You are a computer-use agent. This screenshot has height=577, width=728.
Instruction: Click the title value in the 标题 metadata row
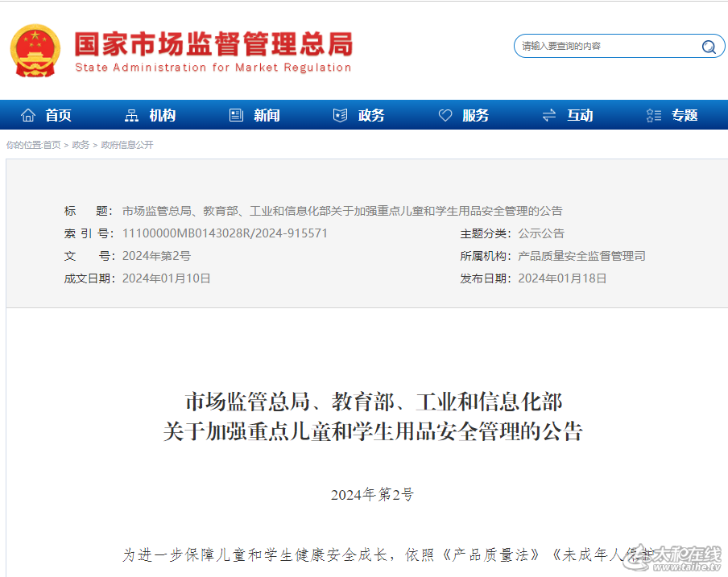(x=342, y=211)
